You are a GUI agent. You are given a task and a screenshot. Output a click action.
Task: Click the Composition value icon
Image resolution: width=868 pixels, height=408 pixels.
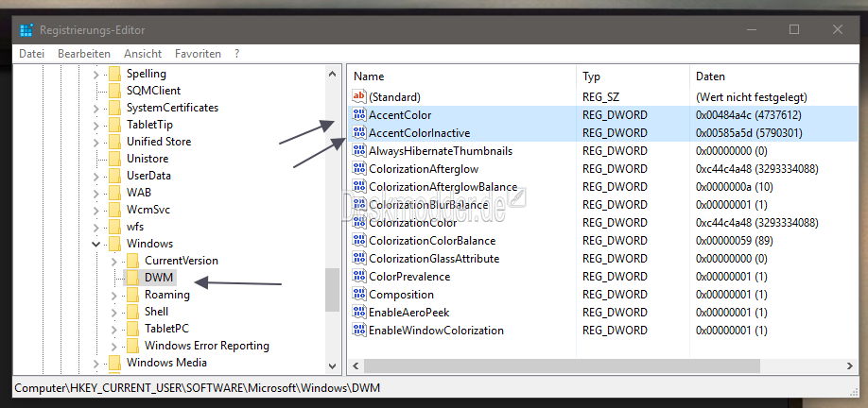359,294
